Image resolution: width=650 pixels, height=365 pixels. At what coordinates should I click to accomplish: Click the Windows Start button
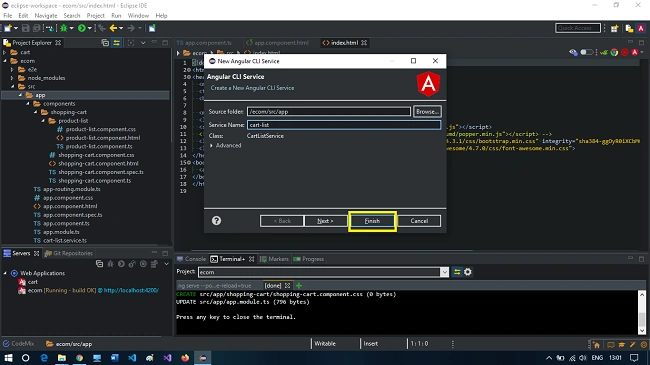point(8,358)
